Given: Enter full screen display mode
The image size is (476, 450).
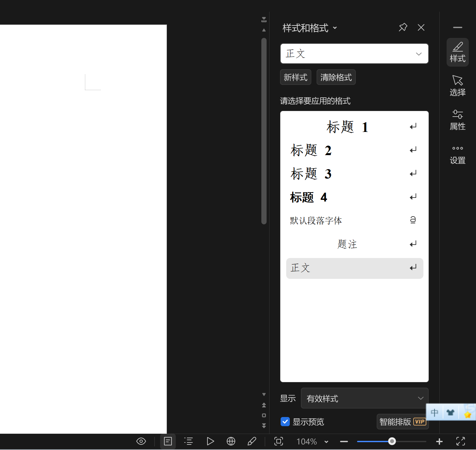Looking at the screenshot, I should [461, 442].
